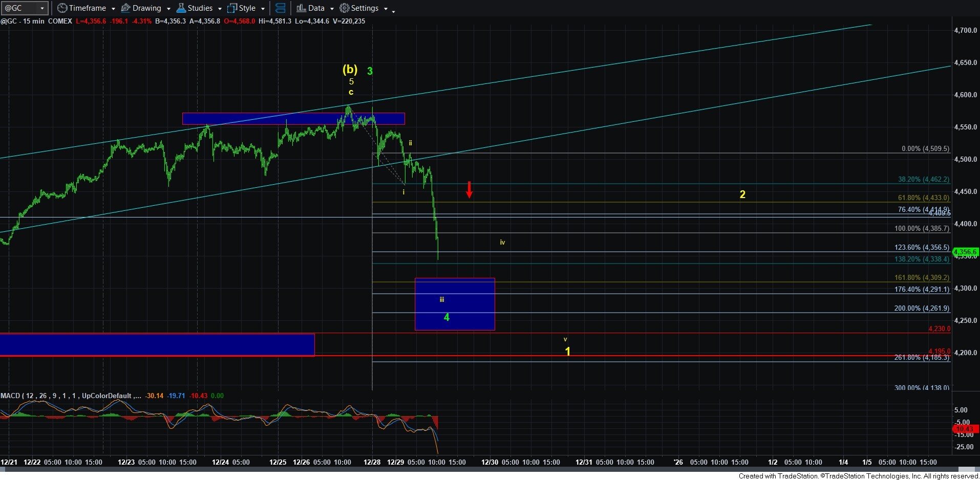Select the blue target box containing wave 4
The image size is (980, 480).
(455, 304)
